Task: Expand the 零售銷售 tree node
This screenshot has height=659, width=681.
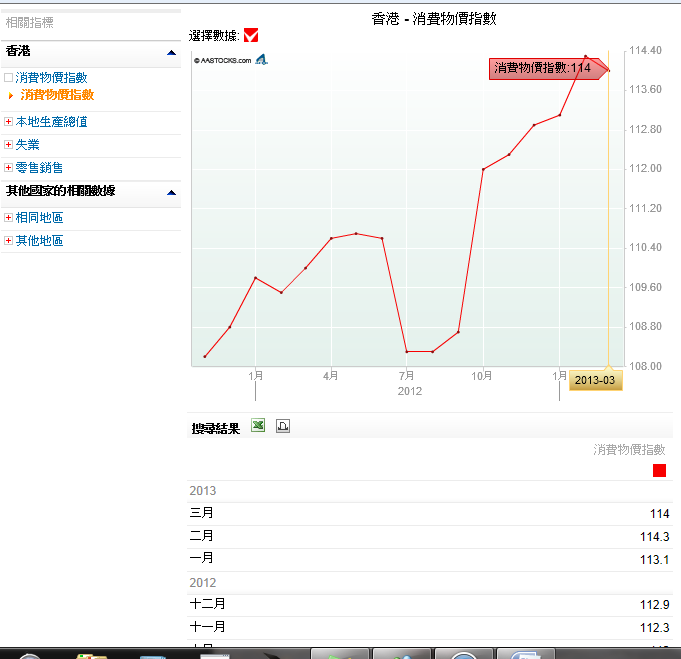Action: [8, 167]
